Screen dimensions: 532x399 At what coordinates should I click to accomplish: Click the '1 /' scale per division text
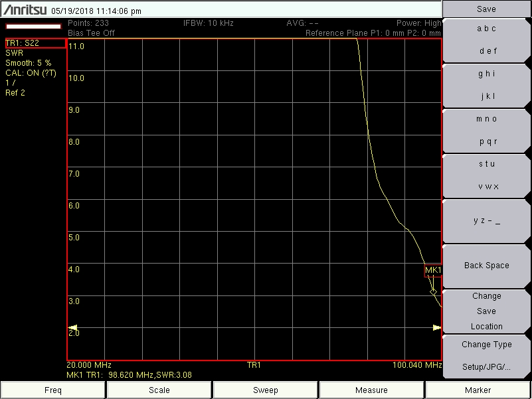pos(10,83)
